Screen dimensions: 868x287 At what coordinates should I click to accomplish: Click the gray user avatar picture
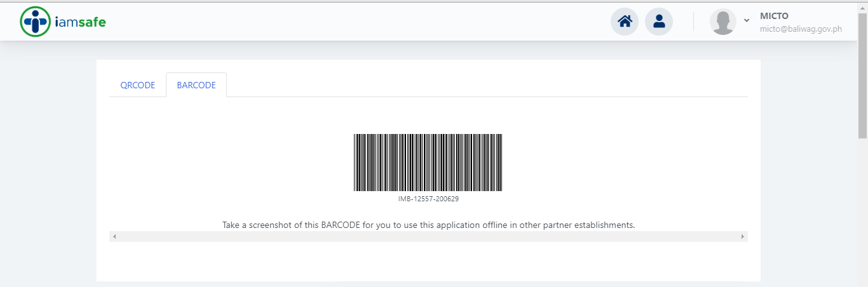tap(723, 22)
